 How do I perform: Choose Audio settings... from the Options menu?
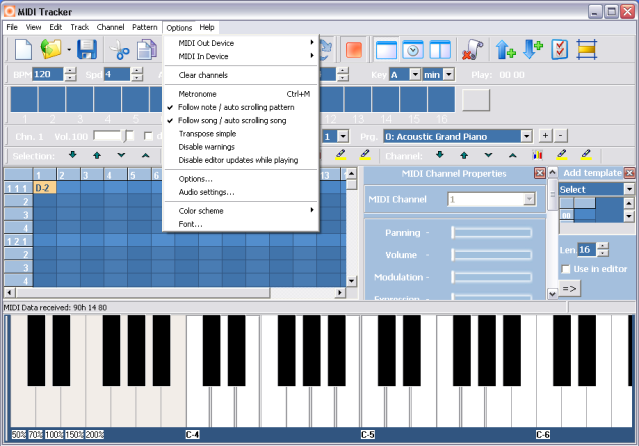(206, 191)
